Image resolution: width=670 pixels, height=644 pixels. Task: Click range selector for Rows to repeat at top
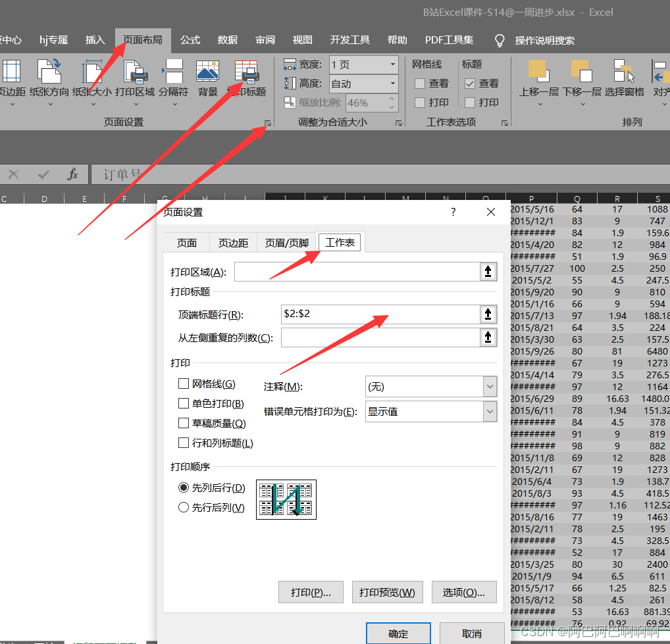click(x=488, y=314)
